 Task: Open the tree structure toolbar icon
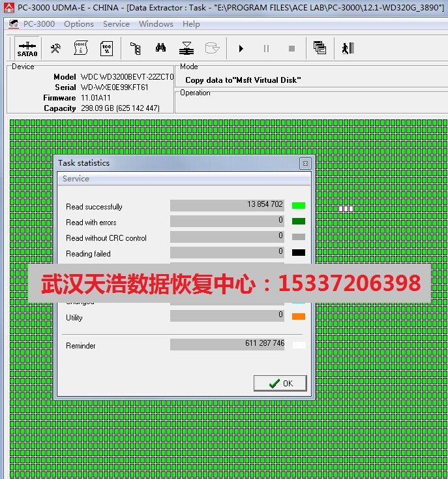coord(135,48)
